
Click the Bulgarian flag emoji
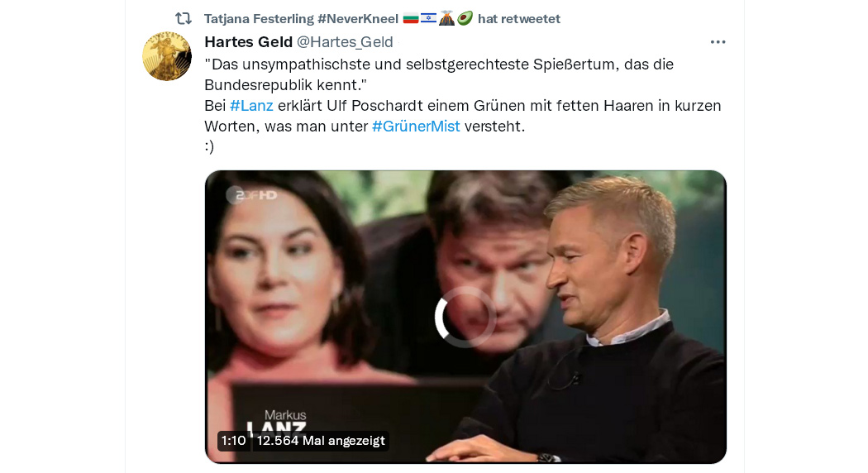[410, 19]
